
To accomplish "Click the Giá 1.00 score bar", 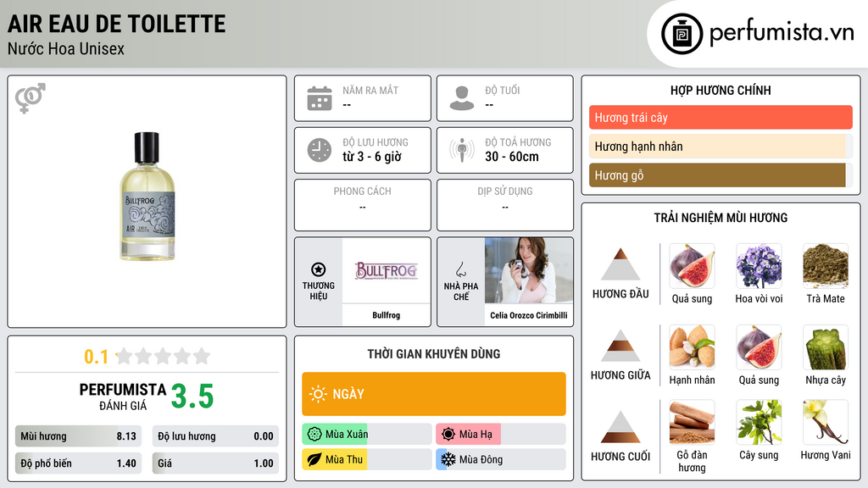I will (215, 463).
